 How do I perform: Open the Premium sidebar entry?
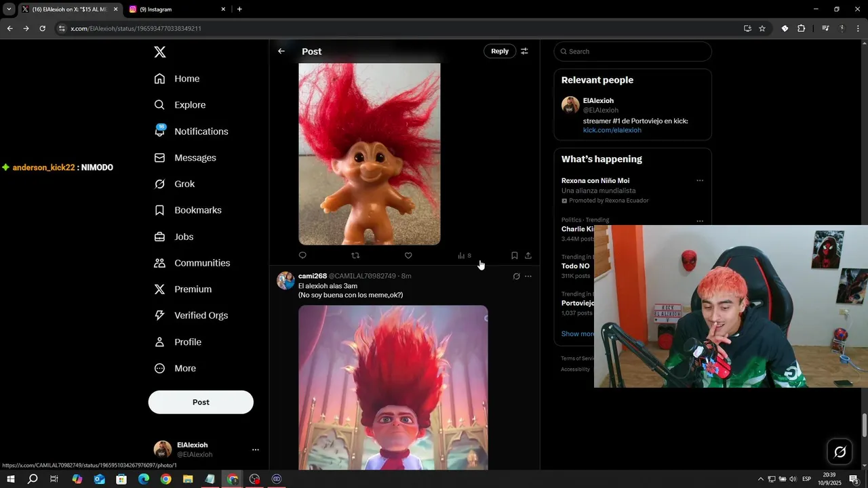(183, 289)
